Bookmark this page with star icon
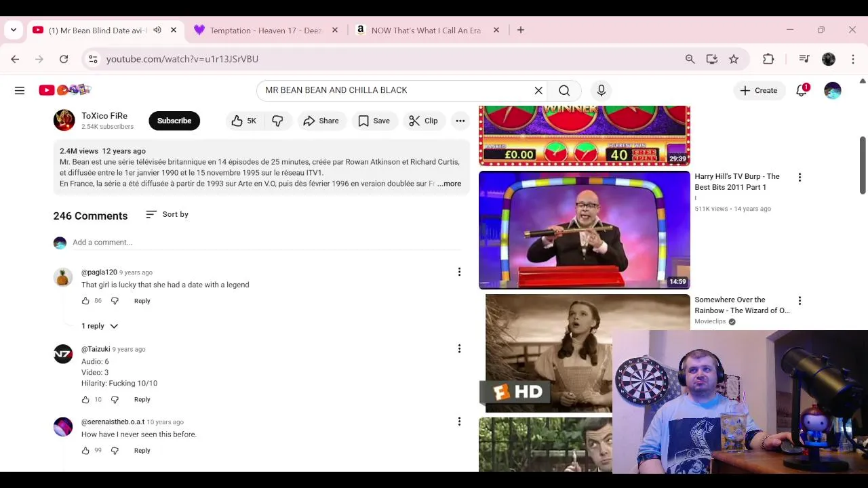 click(734, 59)
